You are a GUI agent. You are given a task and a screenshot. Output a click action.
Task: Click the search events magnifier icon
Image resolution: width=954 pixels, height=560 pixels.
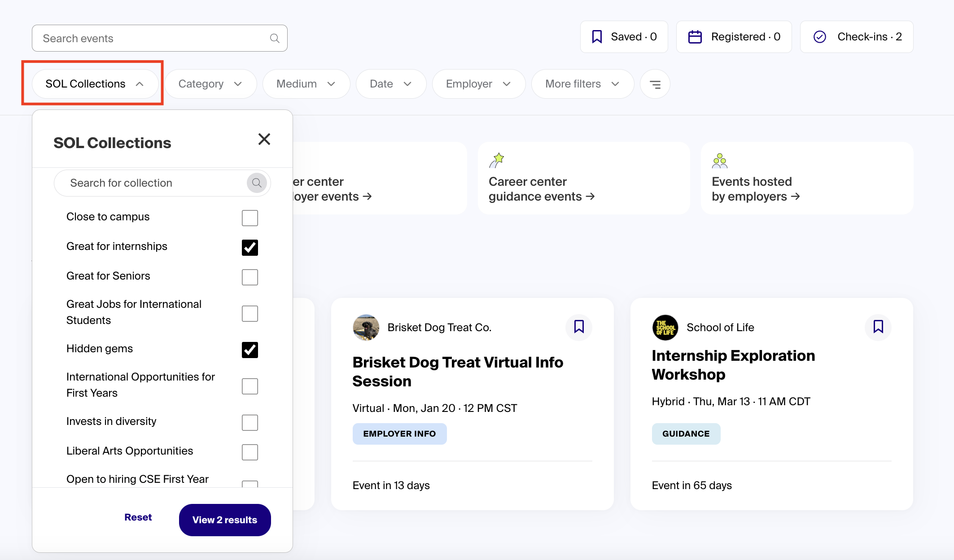[275, 39]
